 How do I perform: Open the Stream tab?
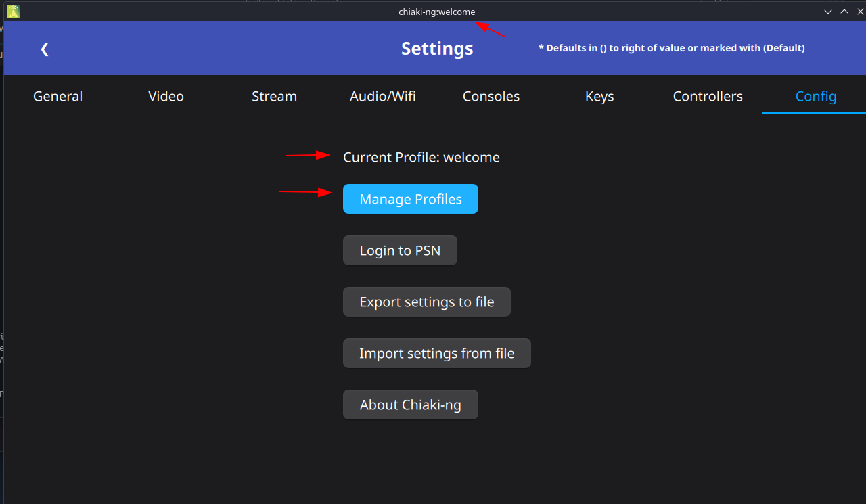(275, 96)
